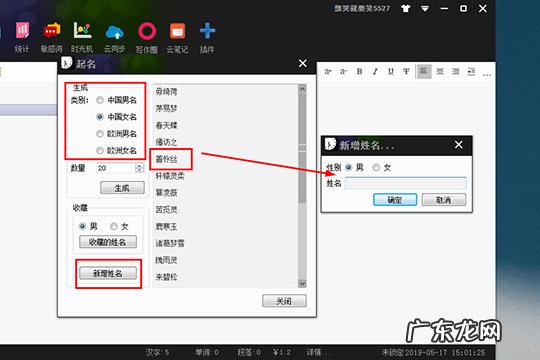Increase font size in editor toolbar
540x360 pixels.
pyautogui.click(x=328, y=72)
